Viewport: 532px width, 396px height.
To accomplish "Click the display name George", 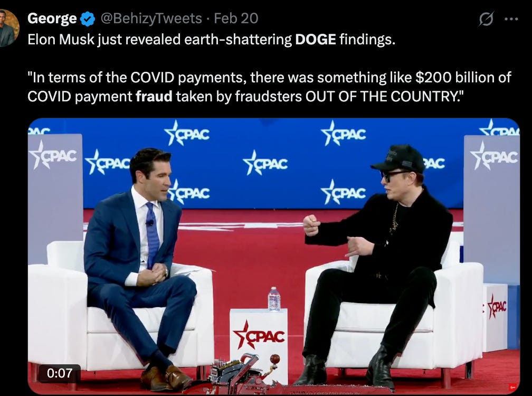I will pos(52,18).
